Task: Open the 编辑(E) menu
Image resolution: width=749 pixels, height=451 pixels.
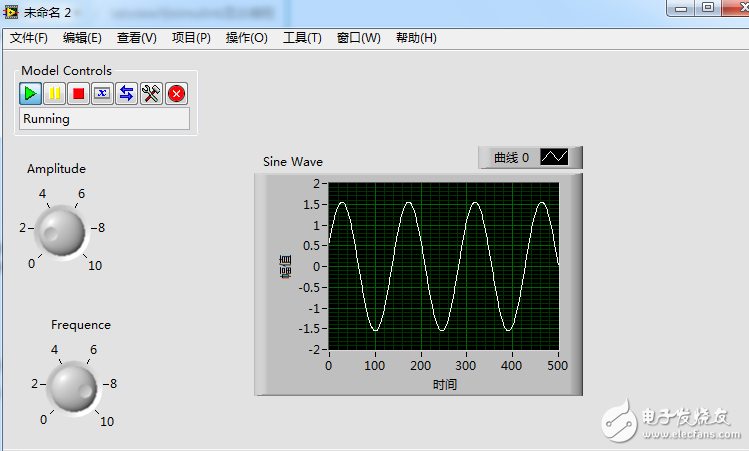Action: [x=82, y=38]
